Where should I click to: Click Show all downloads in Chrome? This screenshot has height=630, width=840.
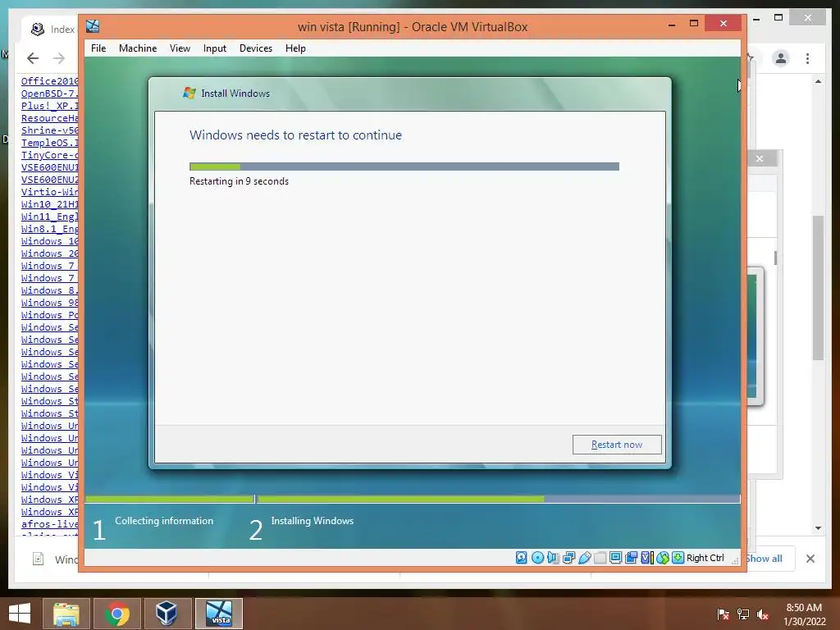pos(764,559)
